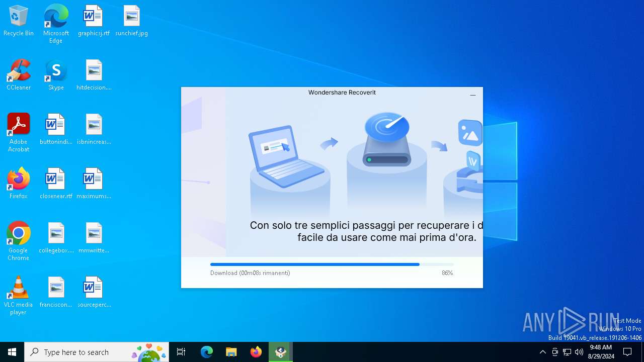Select the mmwritte image file icon

coord(94,238)
